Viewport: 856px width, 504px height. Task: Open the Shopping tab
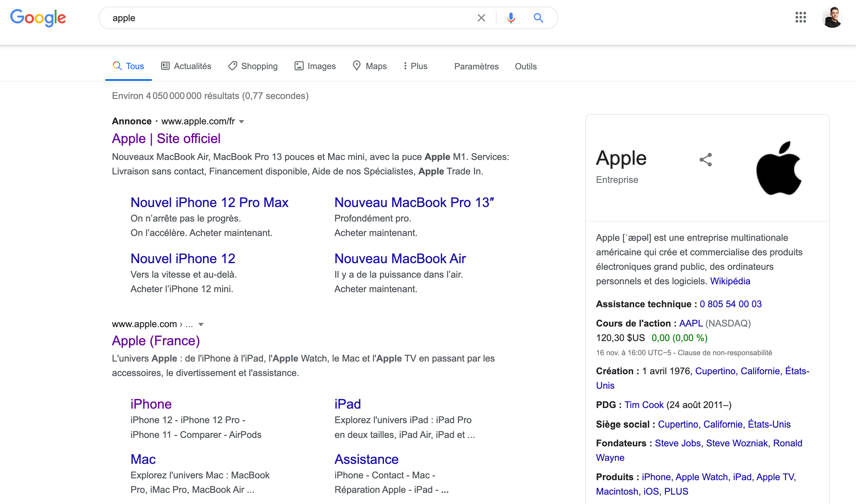(253, 66)
